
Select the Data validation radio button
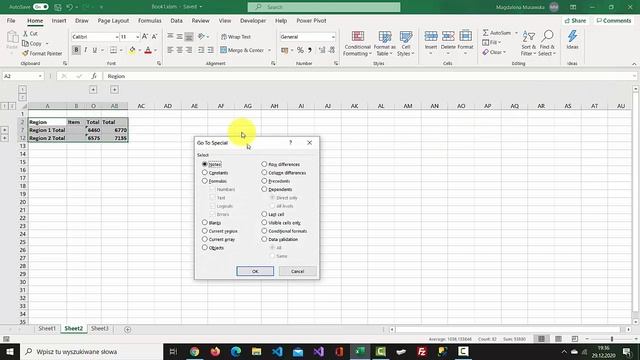pos(264,239)
